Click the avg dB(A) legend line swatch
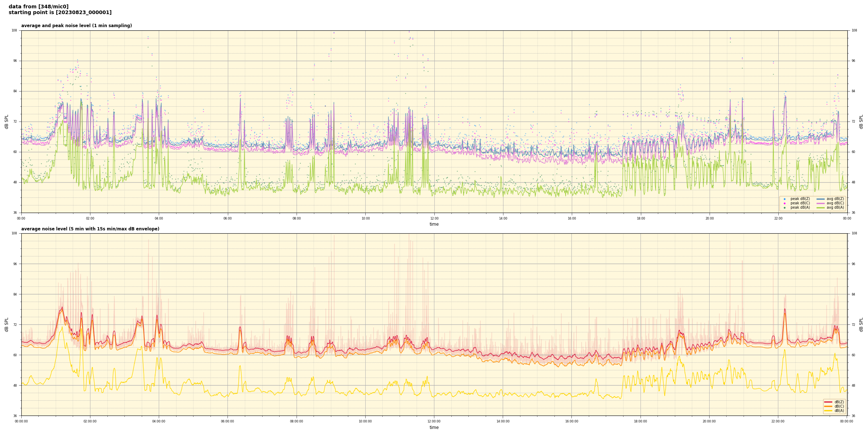This screenshot has height=434, width=868. pyautogui.click(x=820, y=208)
